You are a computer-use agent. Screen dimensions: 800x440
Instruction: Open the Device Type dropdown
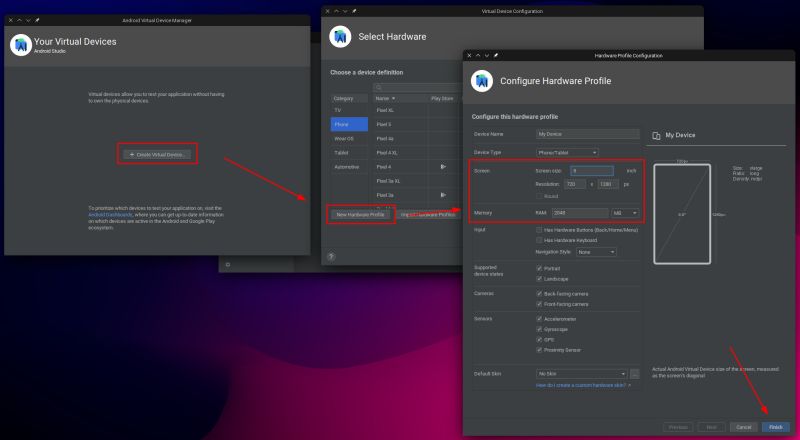tap(567, 152)
